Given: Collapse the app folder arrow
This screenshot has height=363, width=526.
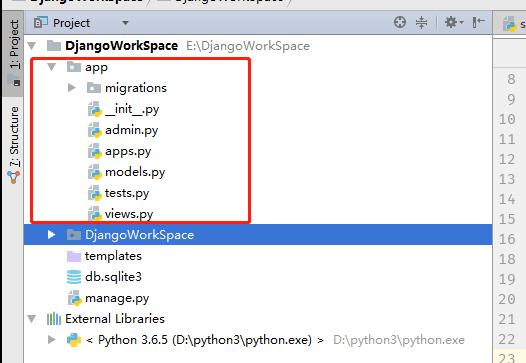Looking at the screenshot, I should pos(52,67).
